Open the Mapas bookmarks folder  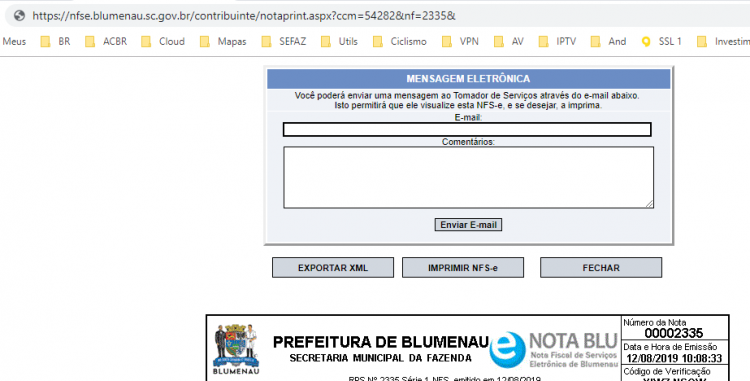(223, 42)
